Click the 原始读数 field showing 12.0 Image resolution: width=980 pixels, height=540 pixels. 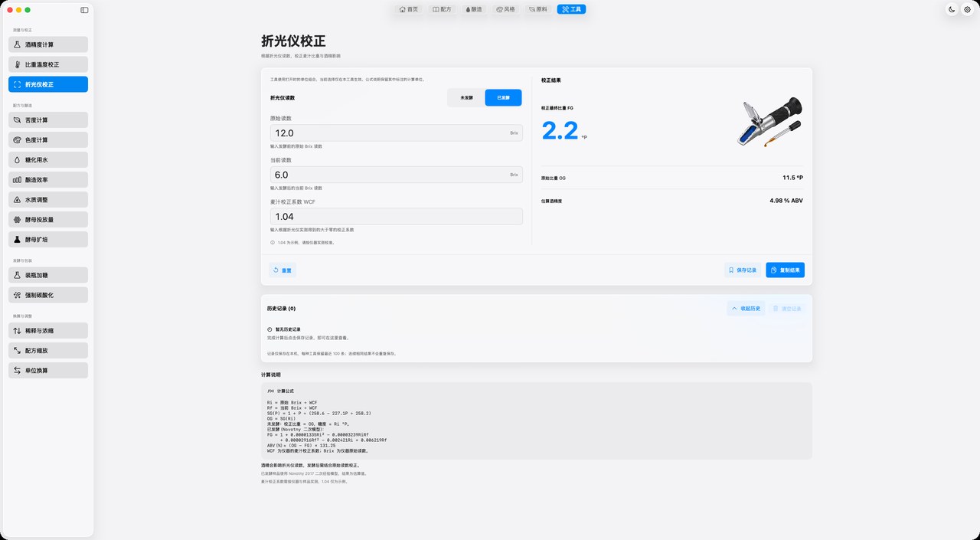point(397,133)
